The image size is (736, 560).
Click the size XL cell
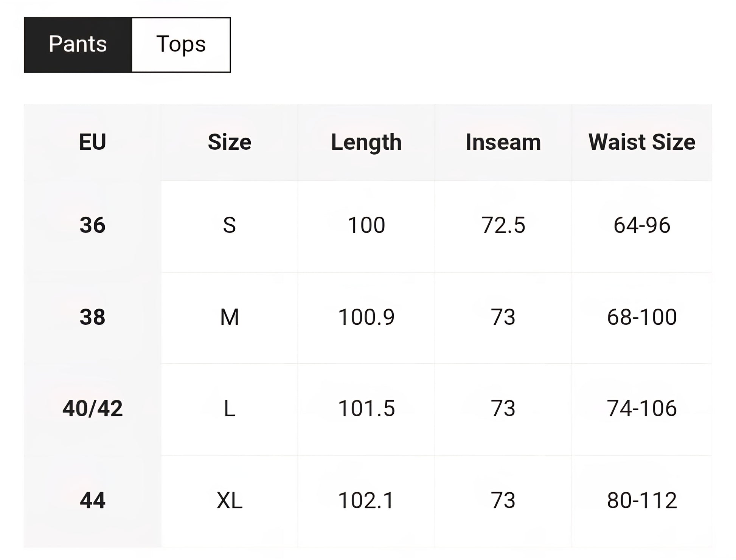pos(230,501)
